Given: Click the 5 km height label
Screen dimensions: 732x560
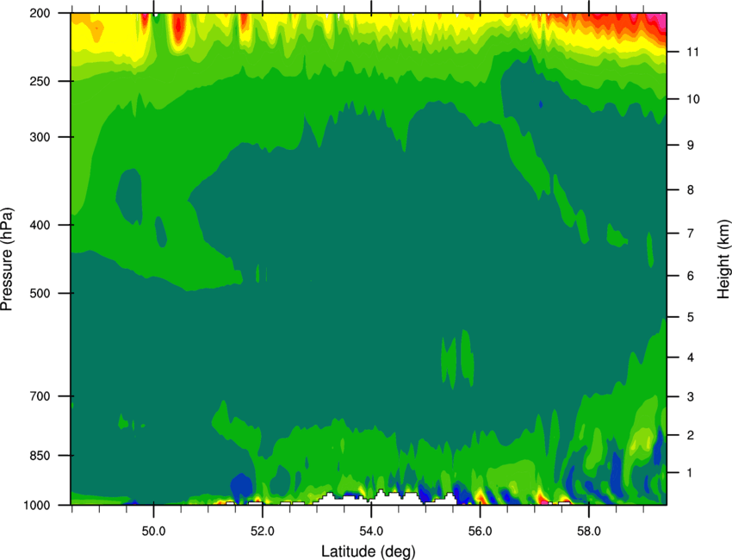Looking at the screenshot, I should (691, 317).
